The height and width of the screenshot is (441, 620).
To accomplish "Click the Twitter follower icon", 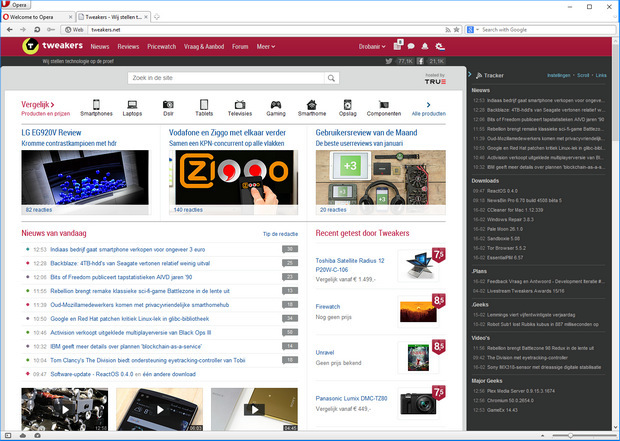I will click(389, 61).
